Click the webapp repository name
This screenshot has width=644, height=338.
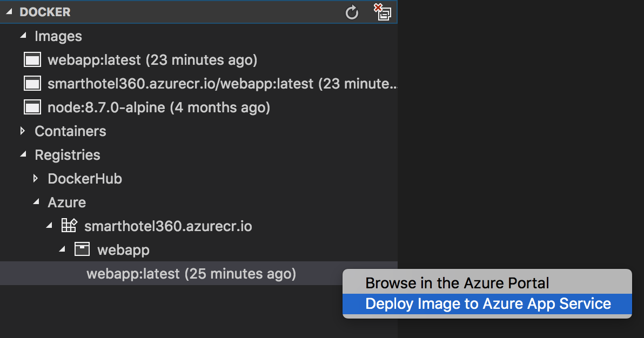[x=123, y=251]
